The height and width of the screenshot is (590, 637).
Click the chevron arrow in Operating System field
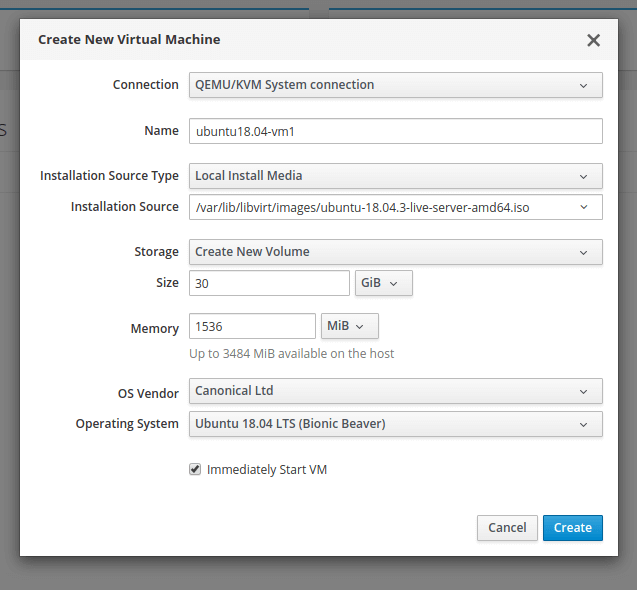point(584,424)
